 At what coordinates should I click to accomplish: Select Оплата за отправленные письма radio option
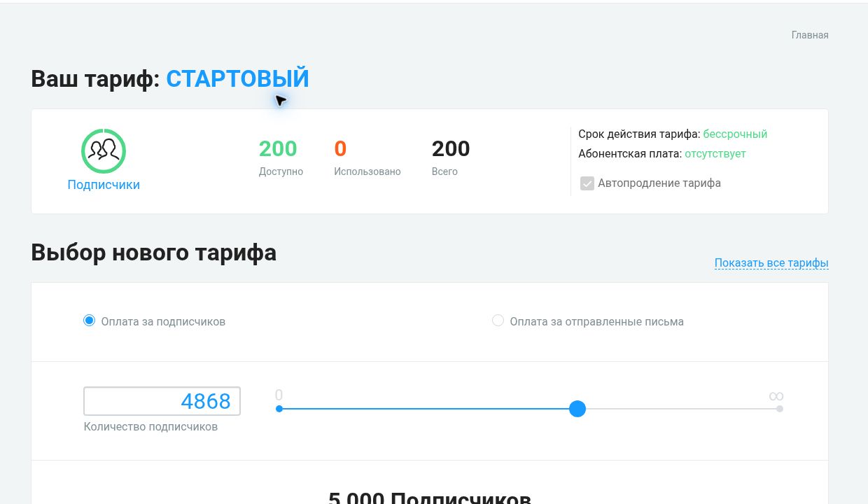coord(498,321)
